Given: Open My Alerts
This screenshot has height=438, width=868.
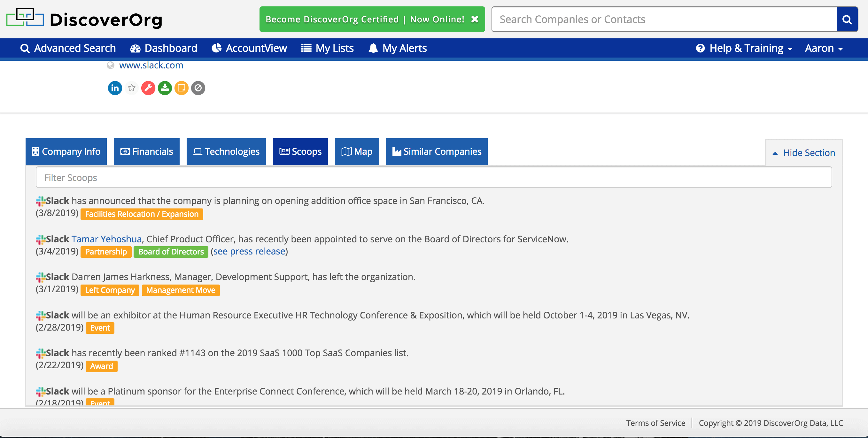Looking at the screenshot, I should pyautogui.click(x=398, y=48).
